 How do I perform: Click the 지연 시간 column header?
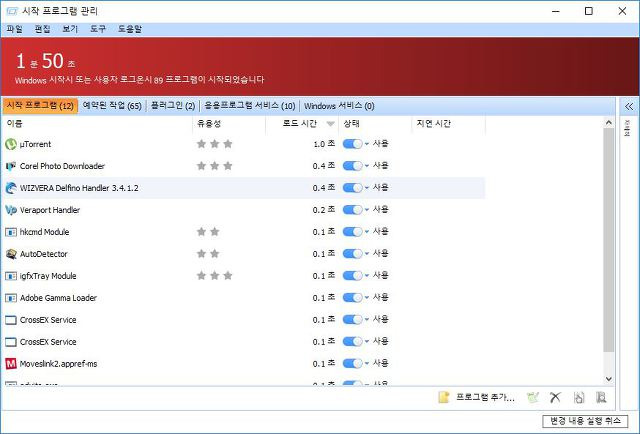(x=448, y=124)
